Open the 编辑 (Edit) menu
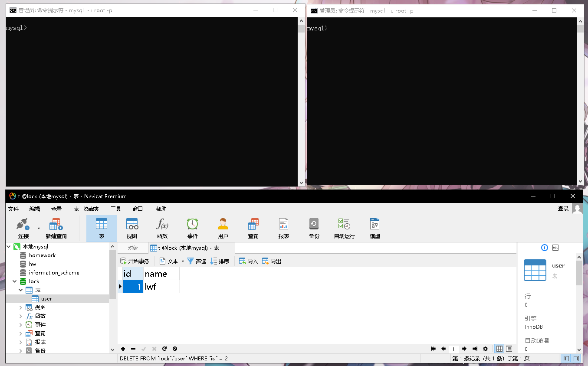This screenshot has height=366, width=588. coord(35,209)
